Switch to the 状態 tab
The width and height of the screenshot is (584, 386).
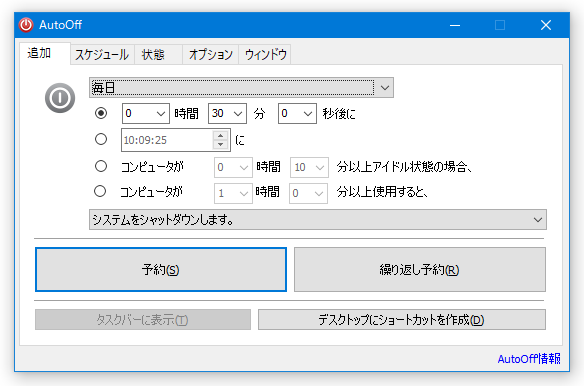153,55
